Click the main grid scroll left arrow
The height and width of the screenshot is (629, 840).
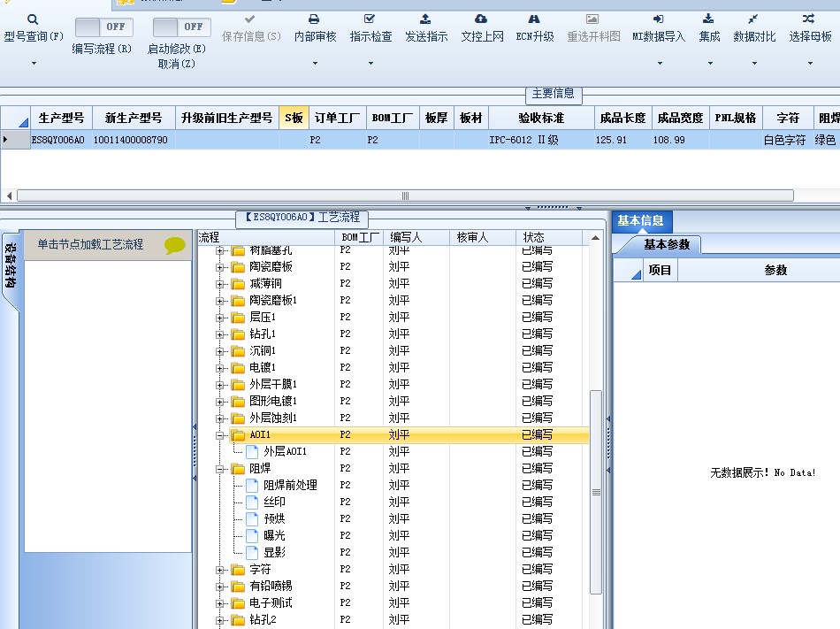click(9, 196)
